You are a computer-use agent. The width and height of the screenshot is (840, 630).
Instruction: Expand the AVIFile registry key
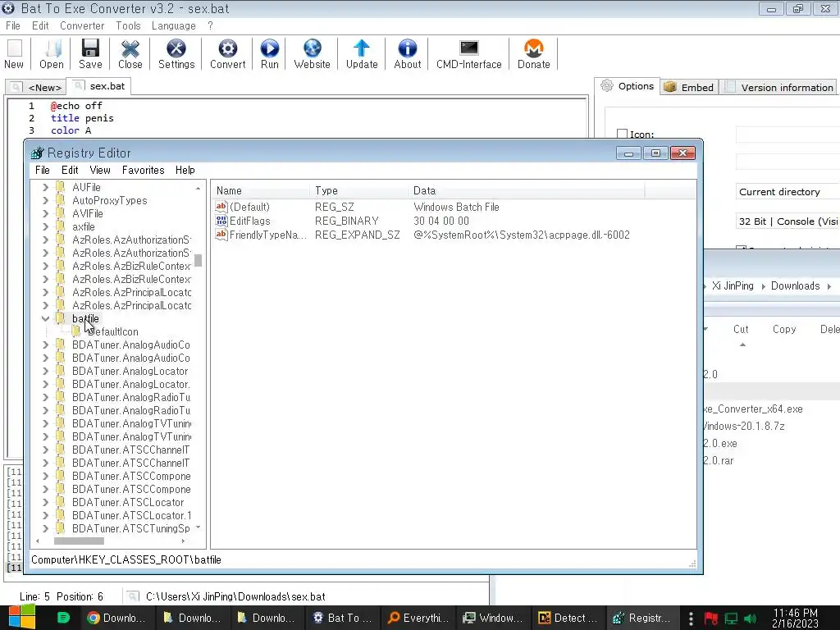(46, 214)
